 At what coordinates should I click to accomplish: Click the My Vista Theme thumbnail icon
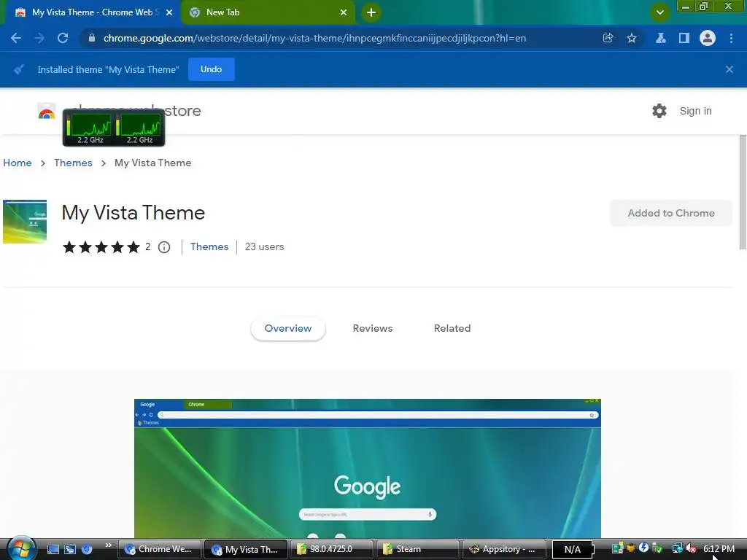[25, 222]
